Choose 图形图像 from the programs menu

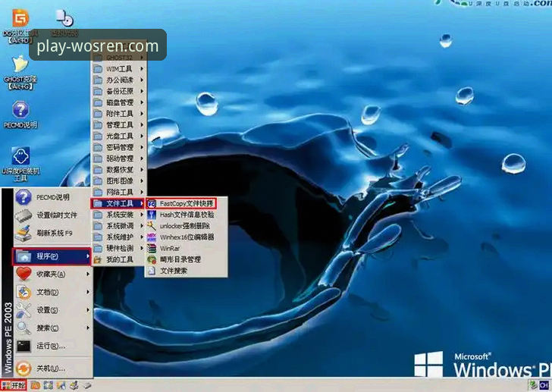pyautogui.click(x=118, y=181)
